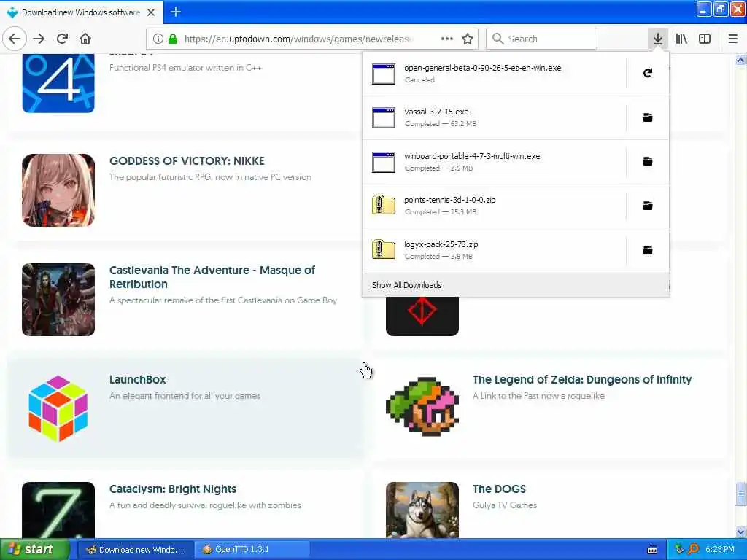The height and width of the screenshot is (560, 747).
Task: Switch to OpenTTD 1.3.1 taskbar window
Action: point(252,550)
